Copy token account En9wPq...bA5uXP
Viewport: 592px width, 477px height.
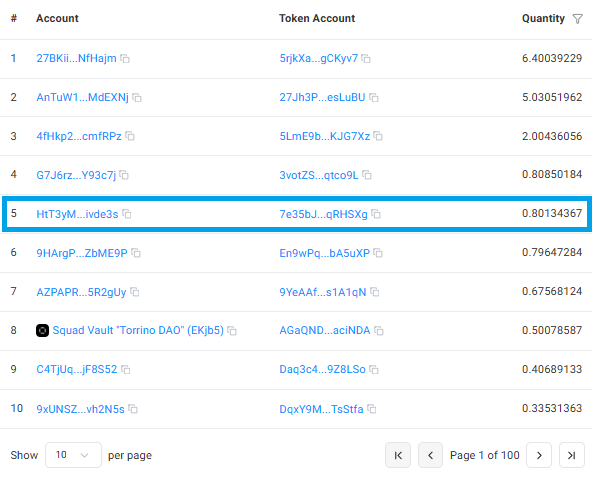pyautogui.click(x=378, y=253)
